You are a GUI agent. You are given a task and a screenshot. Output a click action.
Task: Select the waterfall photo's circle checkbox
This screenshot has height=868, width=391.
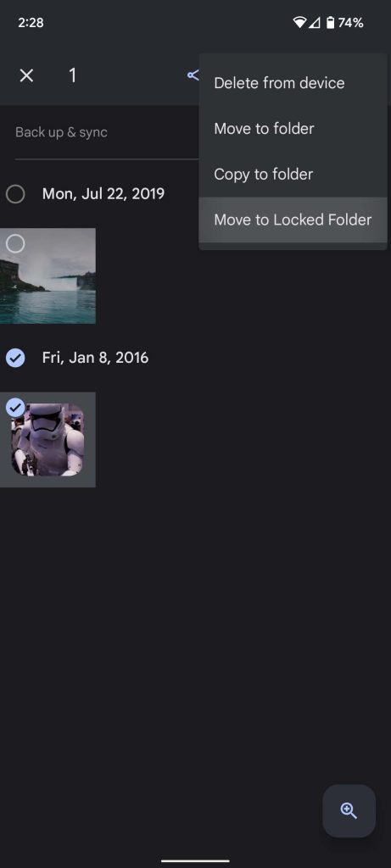click(15, 243)
